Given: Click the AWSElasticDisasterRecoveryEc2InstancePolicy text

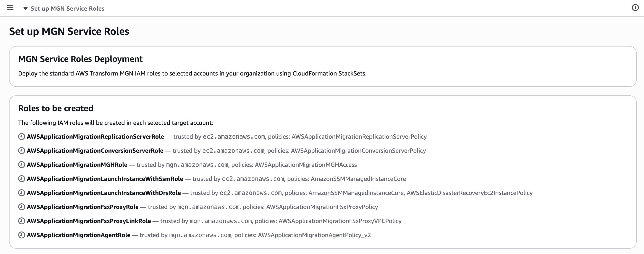Looking at the screenshot, I should (469, 193).
